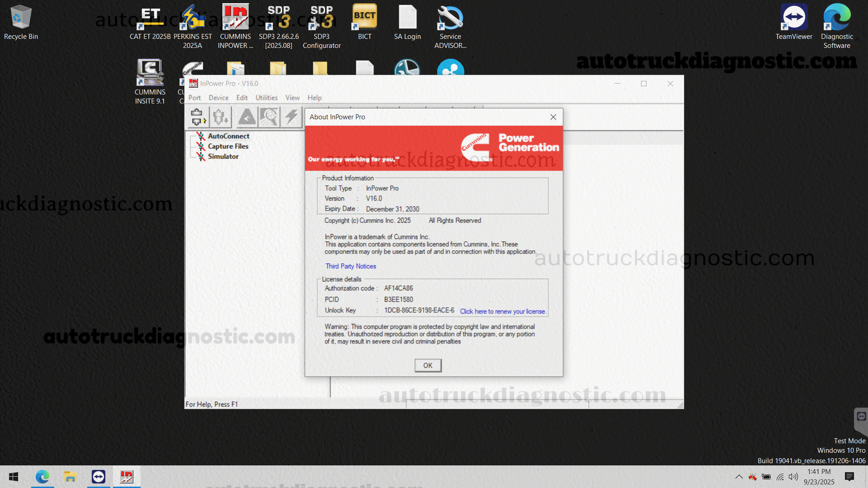Click the renew your license link
This screenshot has height=488, width=868.
point(503,311)
